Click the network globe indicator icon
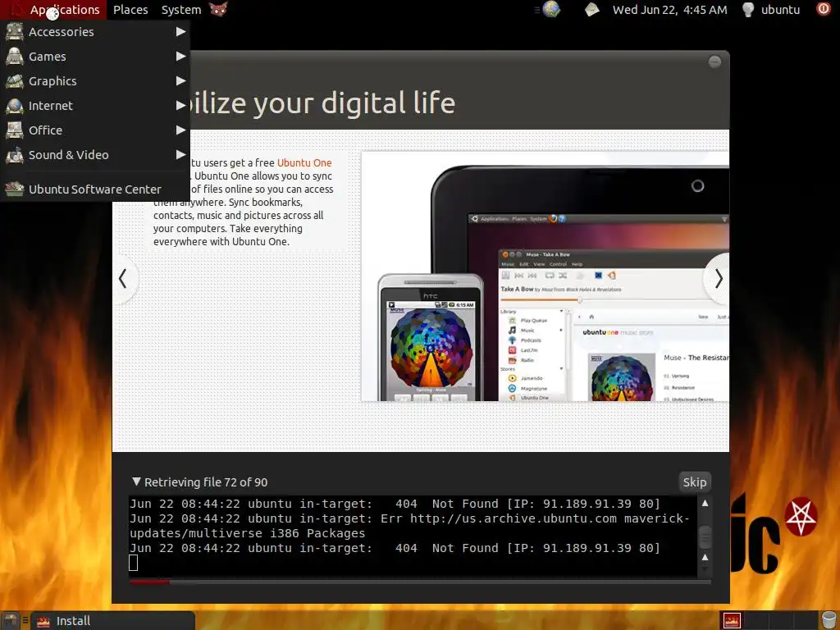Screen dimensions: 840x630 [x=550, y=9]
